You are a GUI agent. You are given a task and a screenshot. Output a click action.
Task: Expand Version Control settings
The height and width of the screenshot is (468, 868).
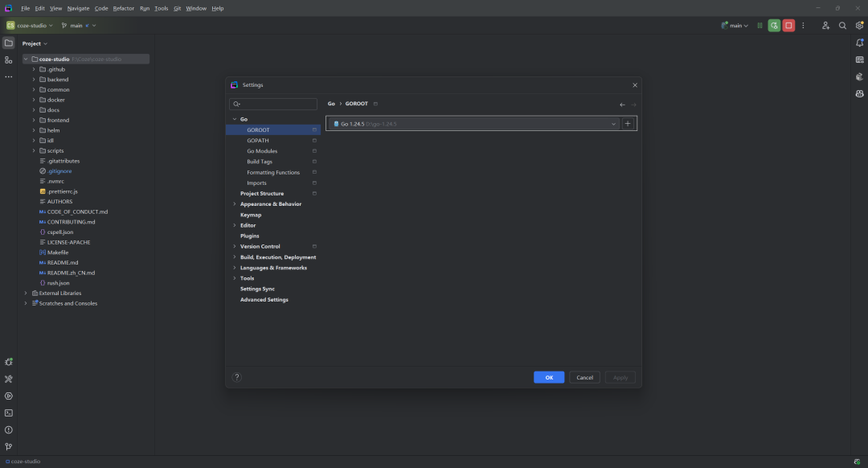tap(235, 246)
